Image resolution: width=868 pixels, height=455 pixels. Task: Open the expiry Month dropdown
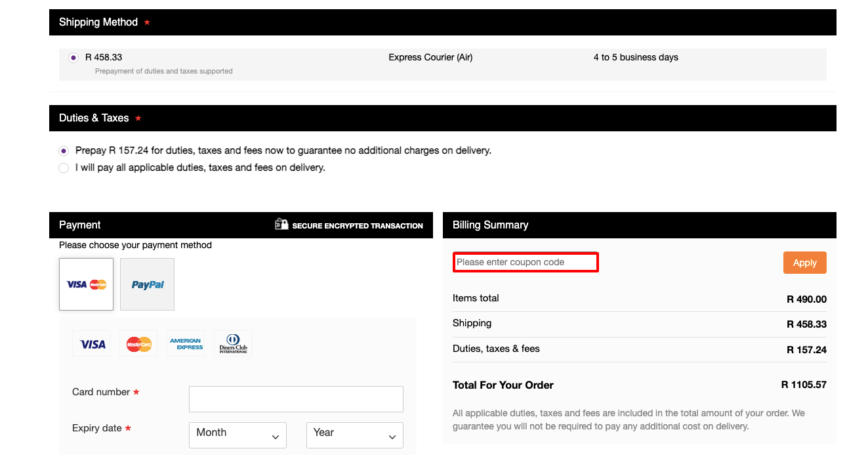[238, 435]
